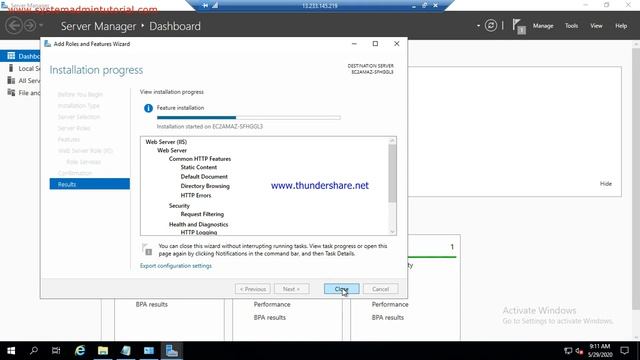Select Static Content in results list

click(199, 167)
